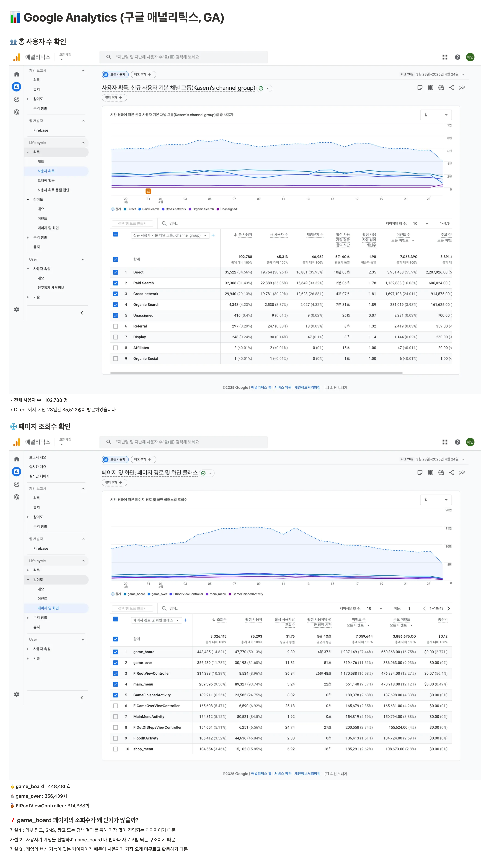Click the home icon in top left rail

16,74
